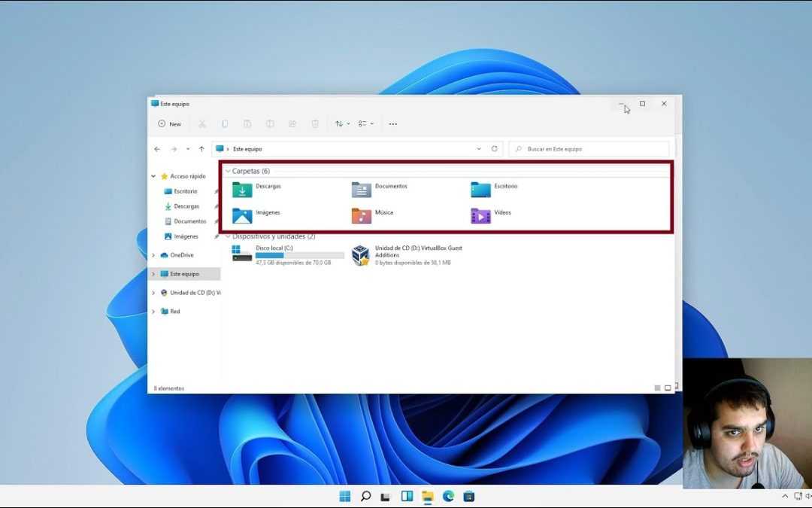Viewport: 812px width, 508px height.
Task: Select Imágenes in the sidebar
Action: coord(186,236)
